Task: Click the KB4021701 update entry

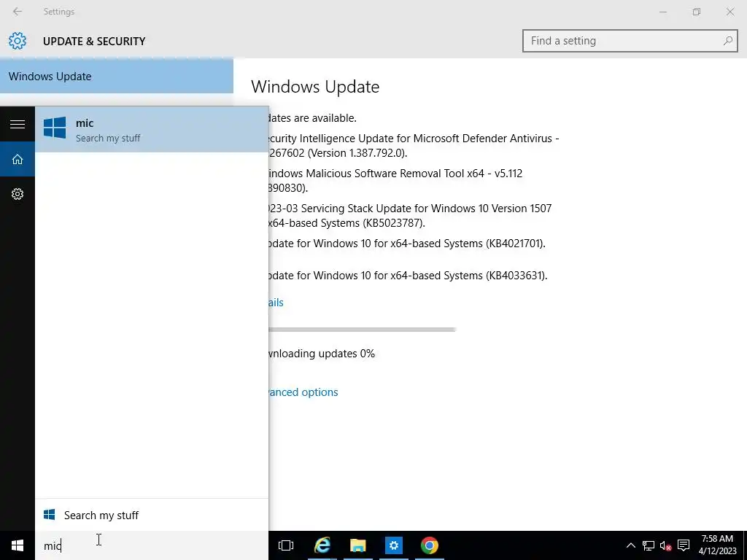Action: click(407, 244)
